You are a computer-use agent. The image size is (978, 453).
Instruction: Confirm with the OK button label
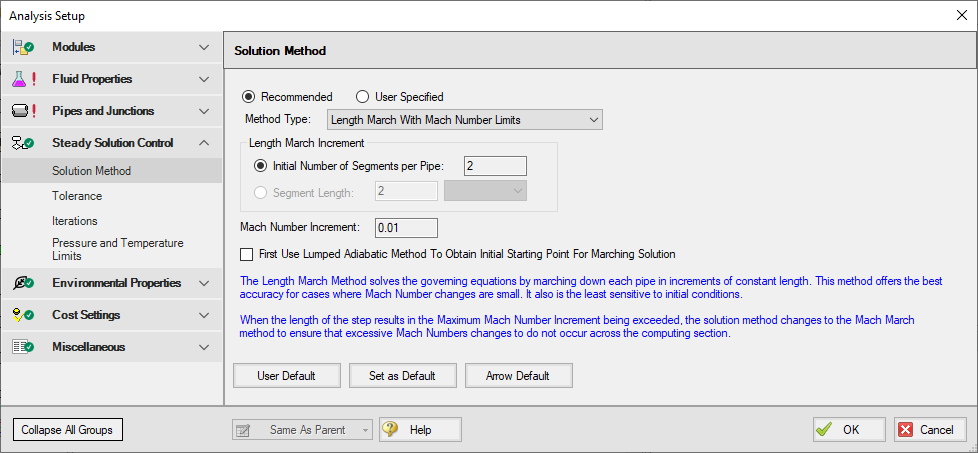[851, 430]
